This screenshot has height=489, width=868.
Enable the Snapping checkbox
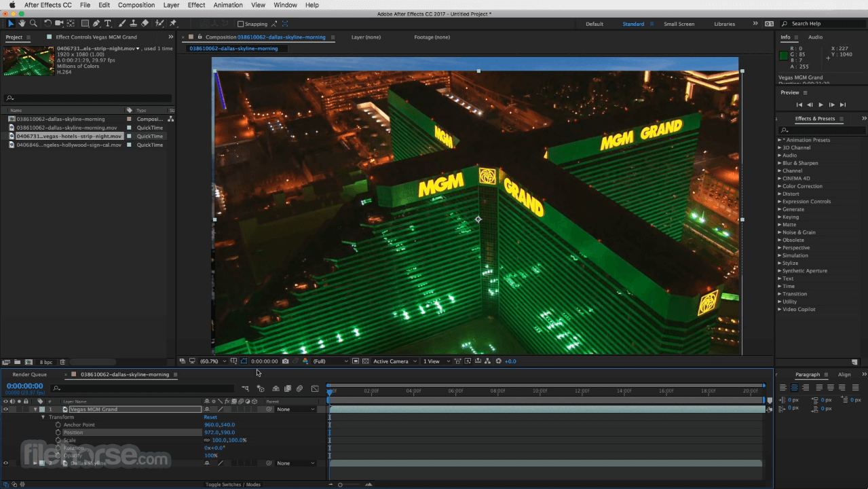click(x=240, y=24)
